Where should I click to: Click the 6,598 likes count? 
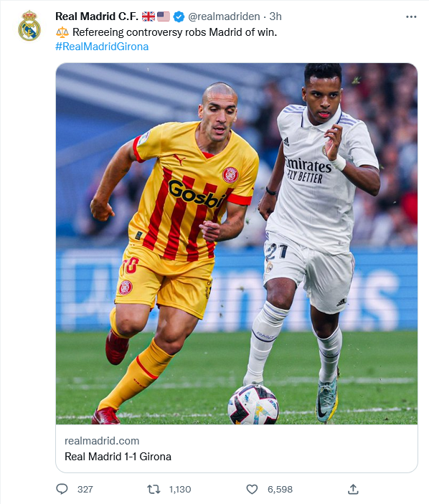[280, 489]
